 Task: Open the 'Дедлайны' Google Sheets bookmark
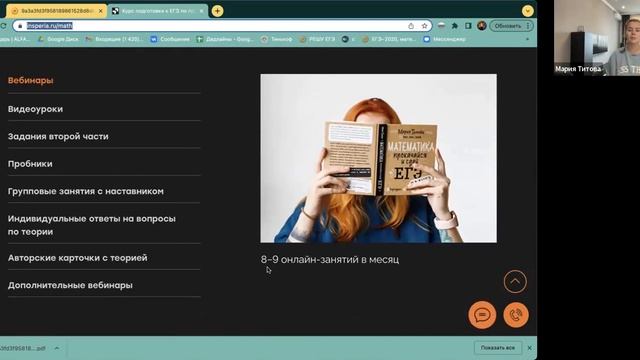tap(224, 39)
